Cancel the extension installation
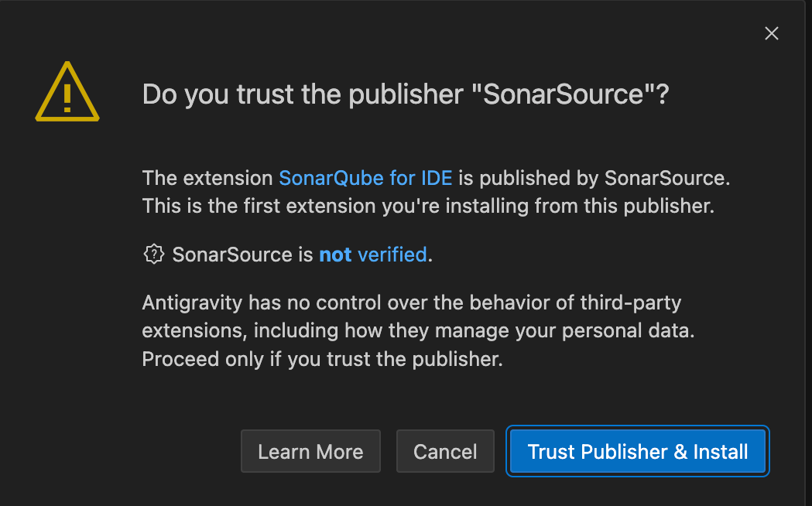 pos(445,452)
